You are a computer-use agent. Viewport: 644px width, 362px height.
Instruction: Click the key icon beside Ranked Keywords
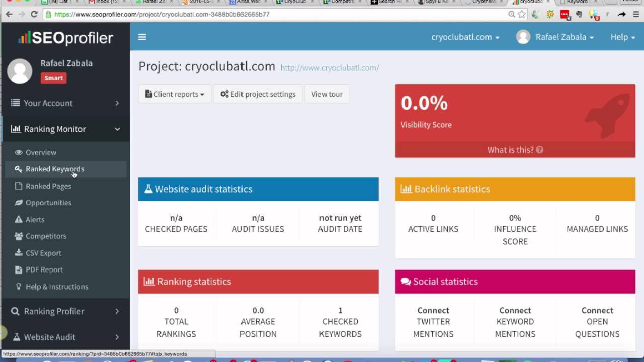pyautogui.click(x=19, y=169)
